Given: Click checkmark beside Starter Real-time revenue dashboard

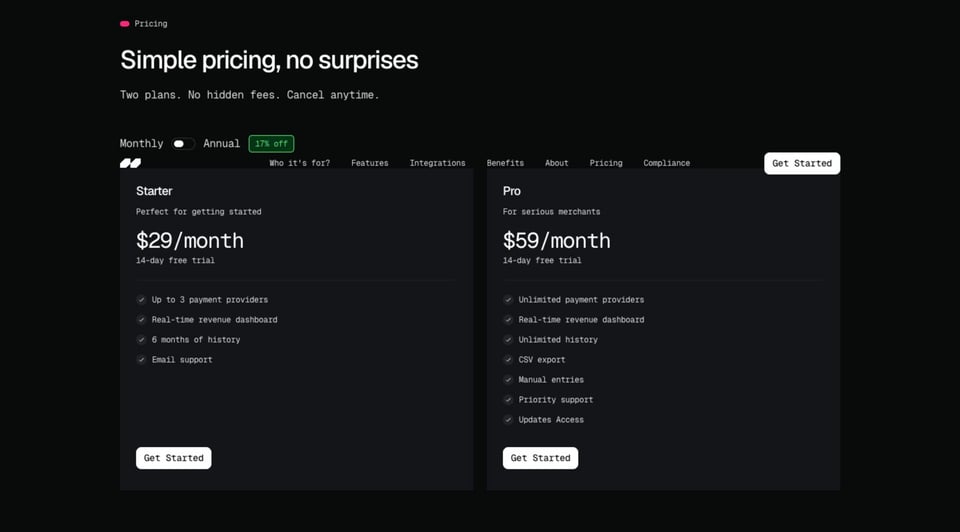Looking at the screenshot, I should tap(141, 320).
